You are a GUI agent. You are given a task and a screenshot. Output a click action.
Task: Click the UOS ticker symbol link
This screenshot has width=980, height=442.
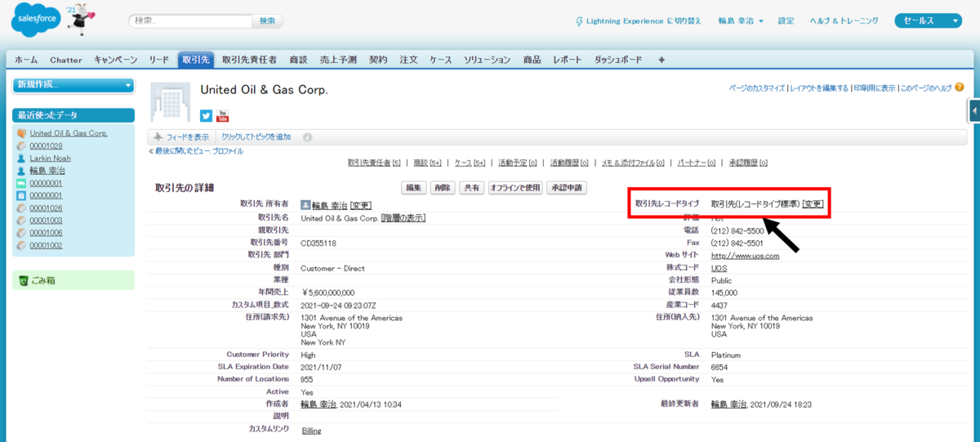tap(719, 268)
